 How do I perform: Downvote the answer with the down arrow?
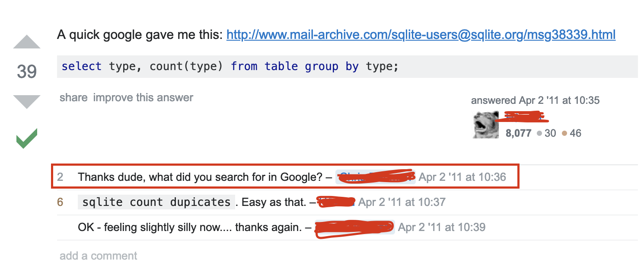27,102
